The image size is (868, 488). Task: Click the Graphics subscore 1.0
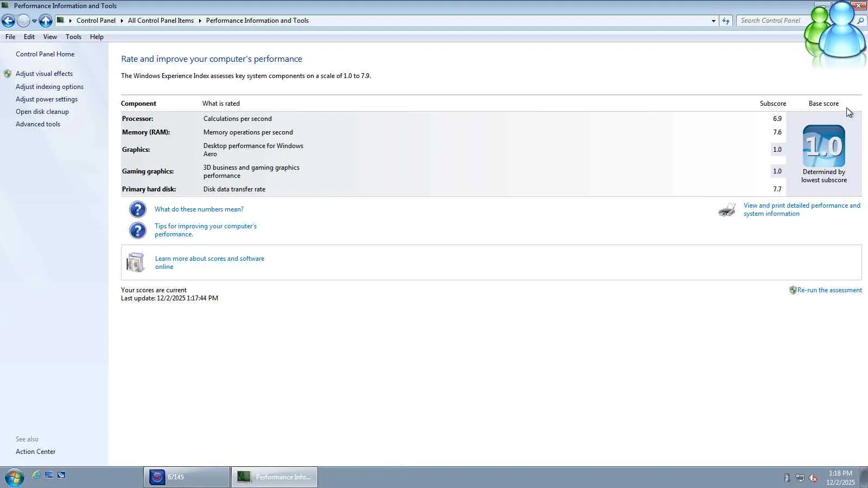pos(777,150)
